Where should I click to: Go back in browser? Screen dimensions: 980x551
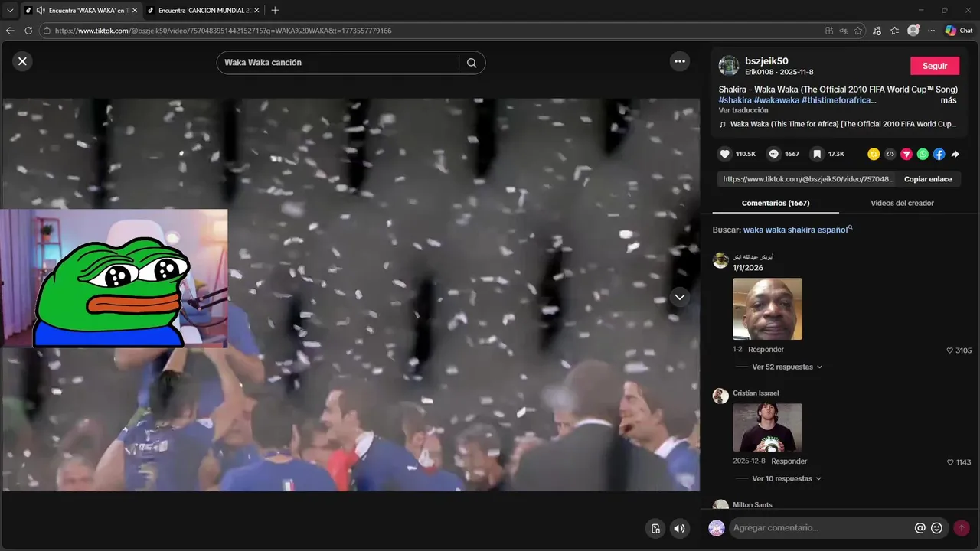10,31
